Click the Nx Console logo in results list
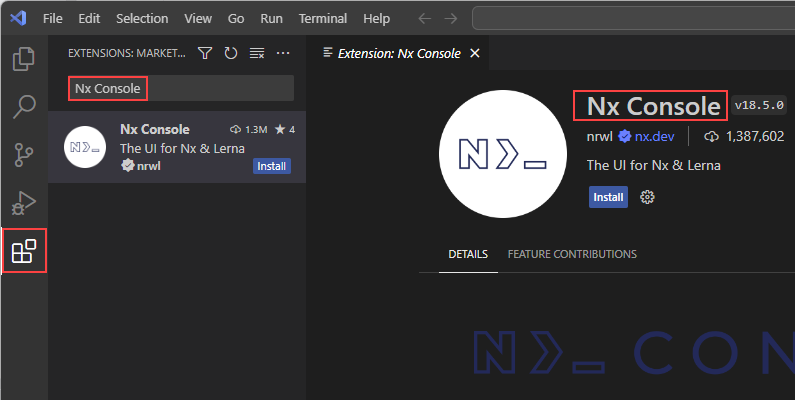 [85, 147]
